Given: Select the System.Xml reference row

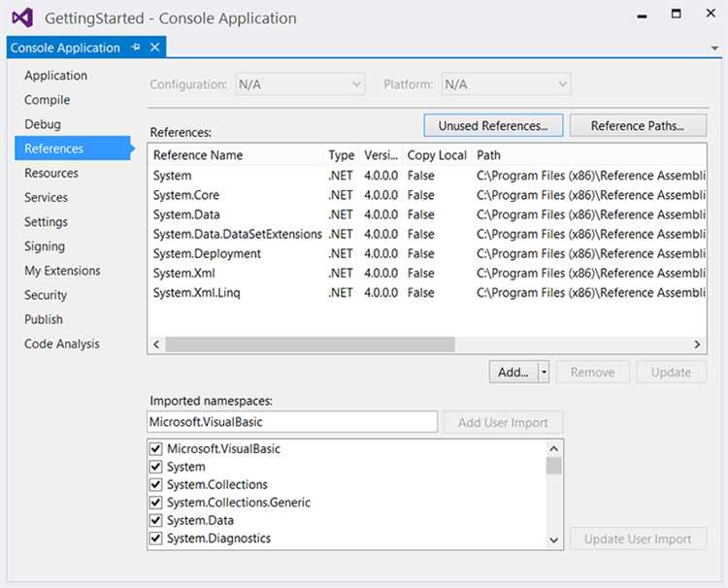Looking at the screenshot, I should coord(427,273).
